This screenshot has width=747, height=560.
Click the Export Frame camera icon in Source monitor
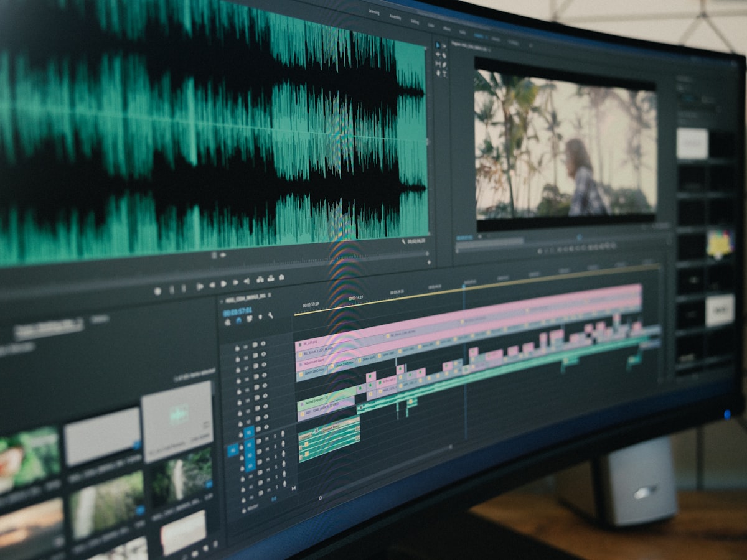point(281,278)
